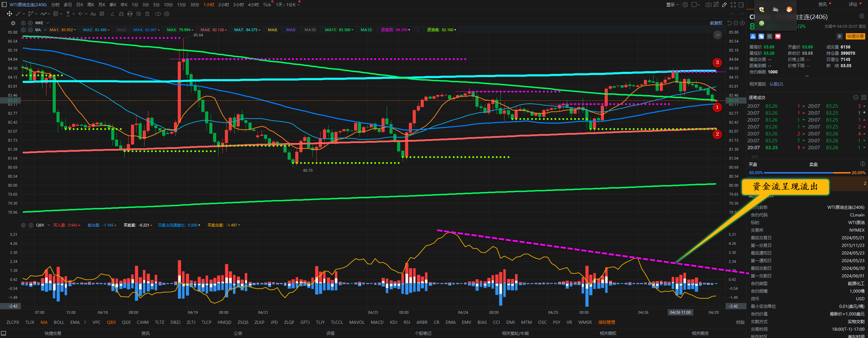Click the buy/sell ratio bar
The height and width of the screenshot is (338, 868).
[x=807, y=172]
